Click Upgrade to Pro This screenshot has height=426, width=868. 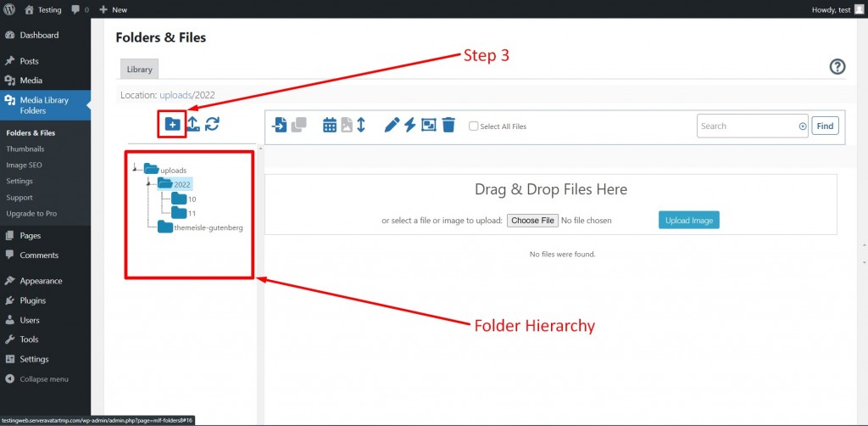pyautogui.click(x=31, y=213)
